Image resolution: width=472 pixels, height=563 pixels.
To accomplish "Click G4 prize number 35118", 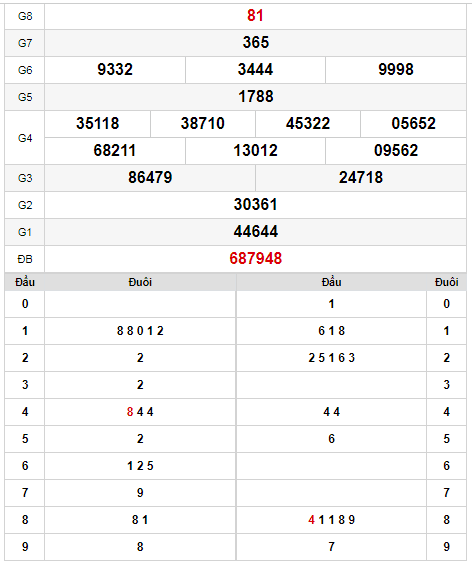I will 97,124.
